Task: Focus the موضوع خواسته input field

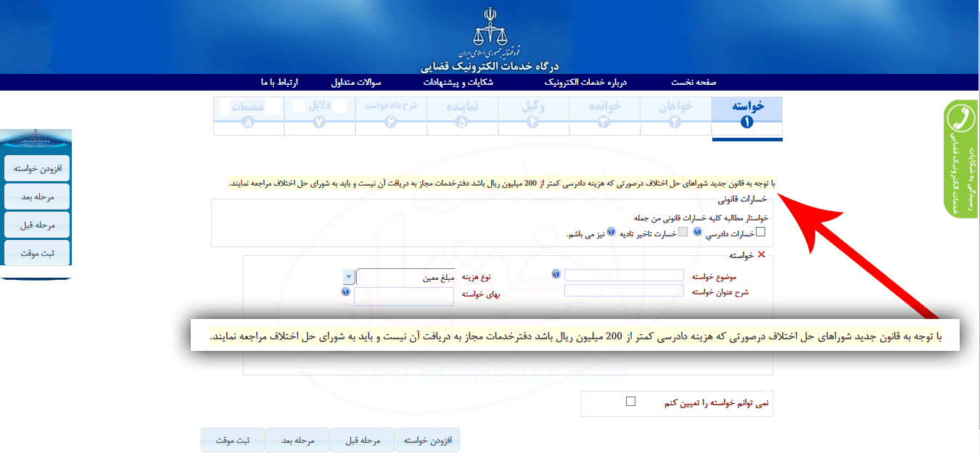Action: 624,275
